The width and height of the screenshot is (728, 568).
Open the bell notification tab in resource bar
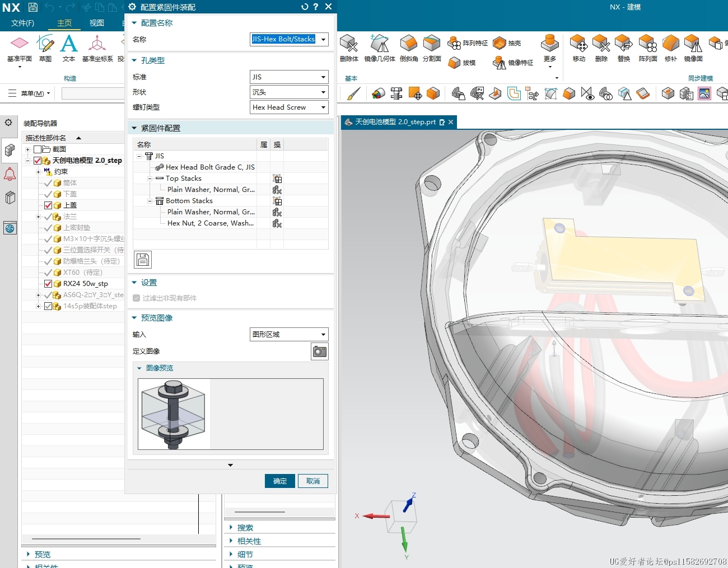pyautogui.click(x=10, y=175)
